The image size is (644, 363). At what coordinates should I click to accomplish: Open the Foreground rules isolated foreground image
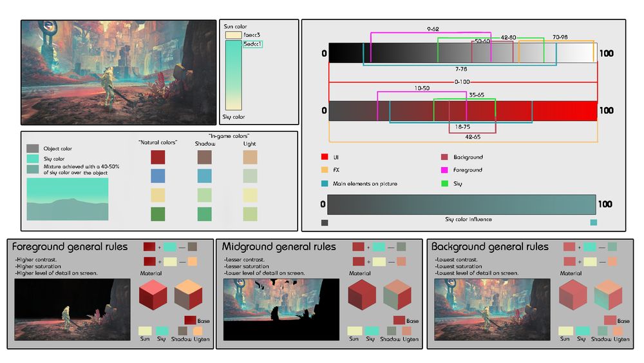[72, 309]
